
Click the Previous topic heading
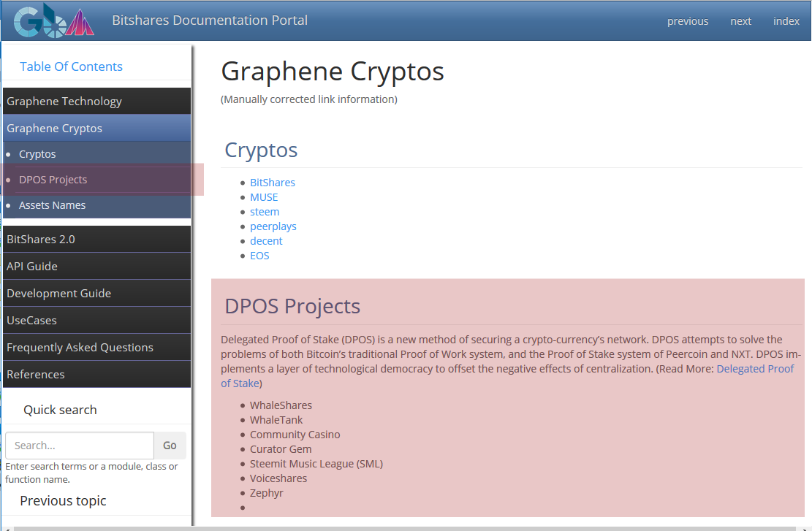click(63, 500)
